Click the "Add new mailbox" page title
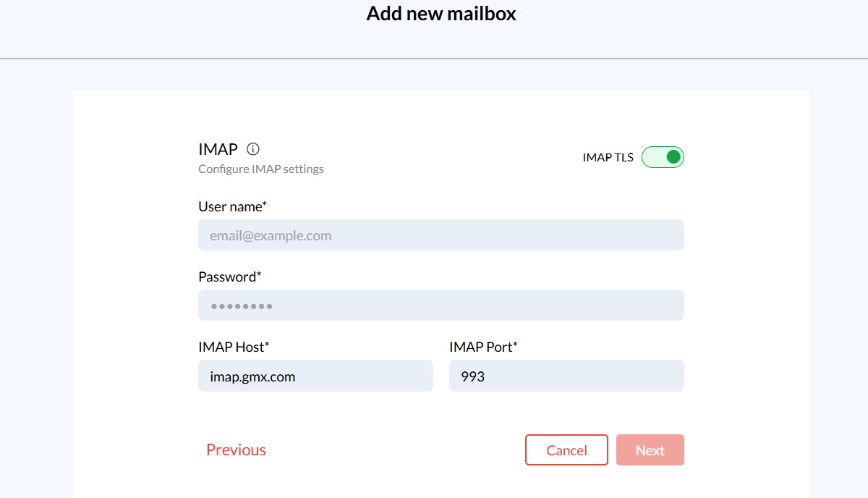The width and height of the screenshot is (868, 498). (441, 14)
